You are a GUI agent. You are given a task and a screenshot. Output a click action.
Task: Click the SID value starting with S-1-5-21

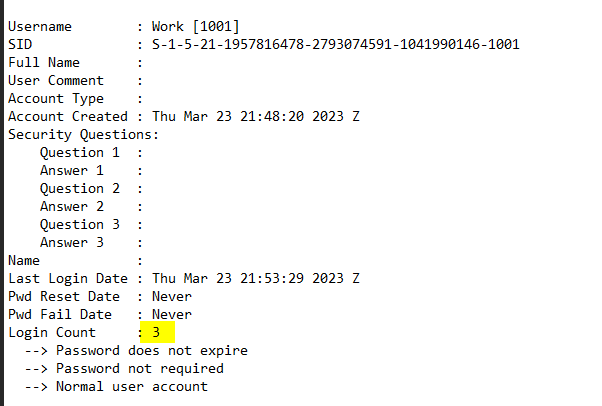coord(335,44)
